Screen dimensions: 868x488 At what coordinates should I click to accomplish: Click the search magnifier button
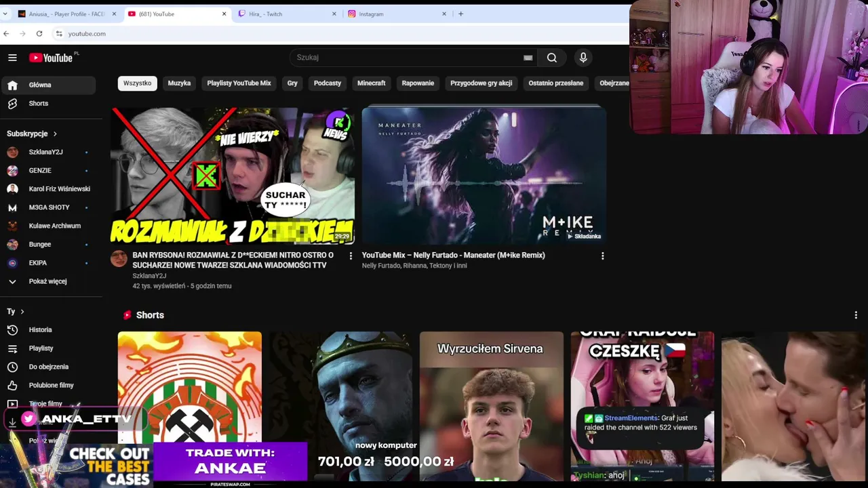coord(551,58)
